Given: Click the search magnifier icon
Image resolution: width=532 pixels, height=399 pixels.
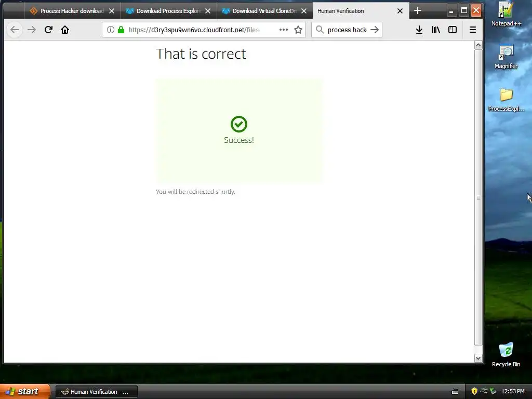Looking at the screenshot, I should click(320, 30).
